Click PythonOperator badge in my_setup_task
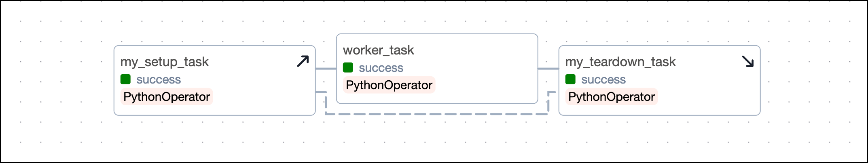 [x=166, y=97]
